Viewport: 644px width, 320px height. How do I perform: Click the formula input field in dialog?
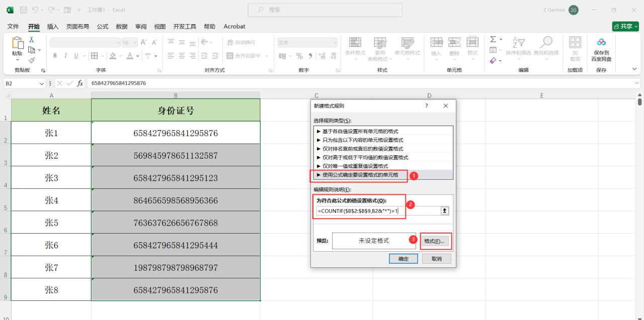(x=378, y=211)
